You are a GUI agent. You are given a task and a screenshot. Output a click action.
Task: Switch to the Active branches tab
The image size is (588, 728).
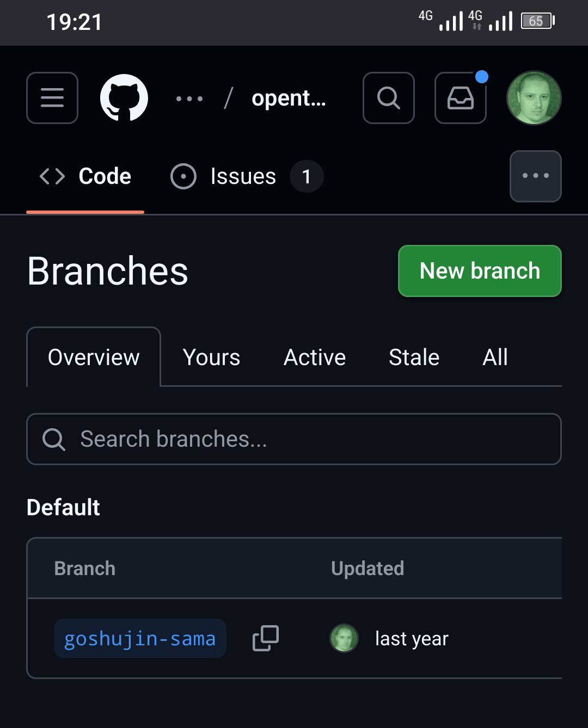315,357
